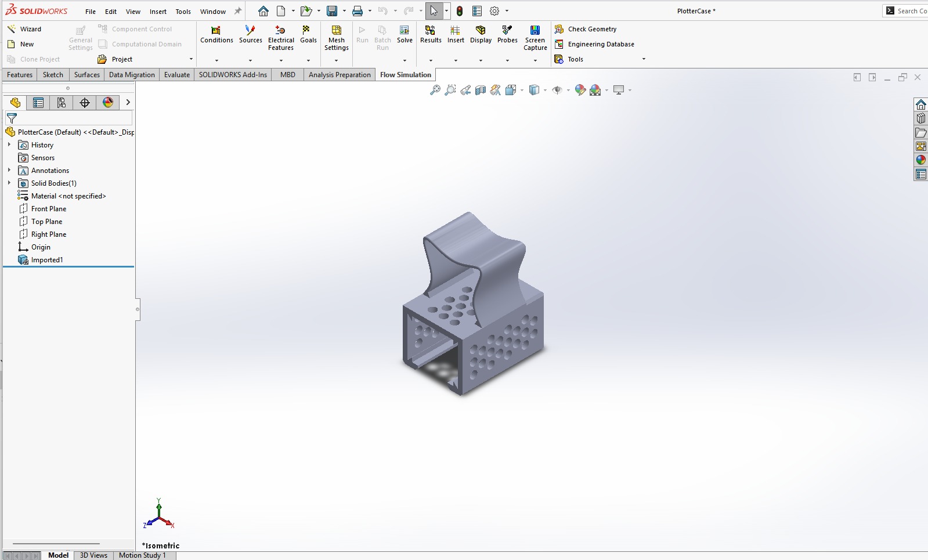Collapse the feature manager panel handle
928x560 pixels.
[138, 309]
